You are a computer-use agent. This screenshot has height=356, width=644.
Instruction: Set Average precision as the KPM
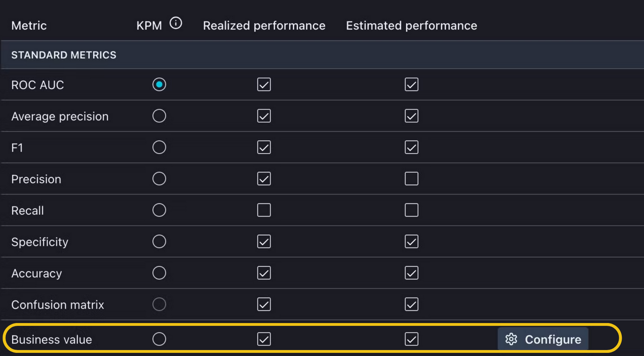pyautogui.click(x=159, y=116)
